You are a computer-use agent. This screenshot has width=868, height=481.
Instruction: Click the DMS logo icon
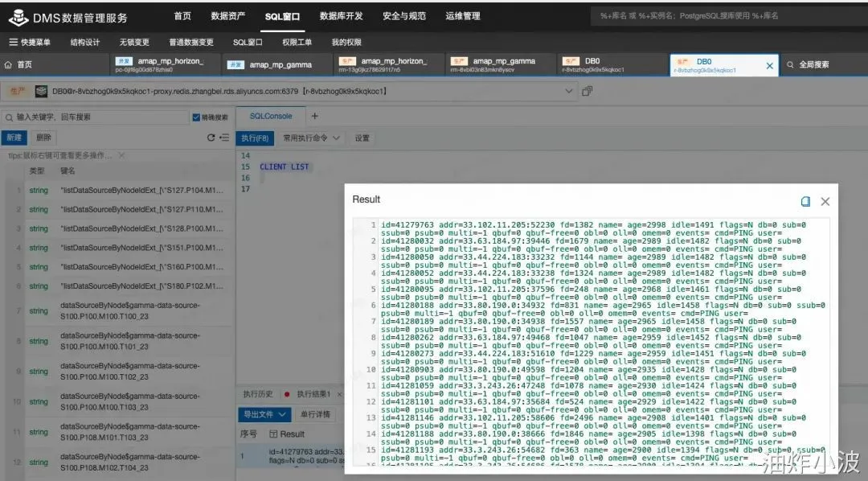tap(18, 17)
